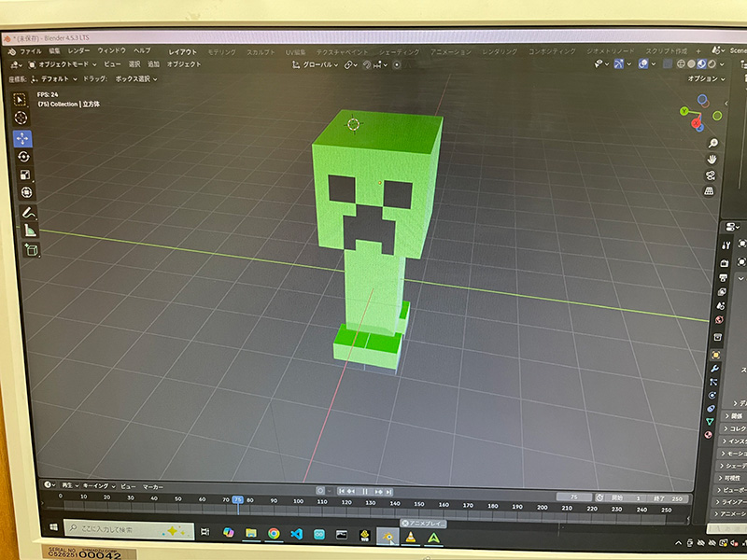Switch to the モデリング workspace tab
The height and width of the screenshot is (560, 747).
221,51
